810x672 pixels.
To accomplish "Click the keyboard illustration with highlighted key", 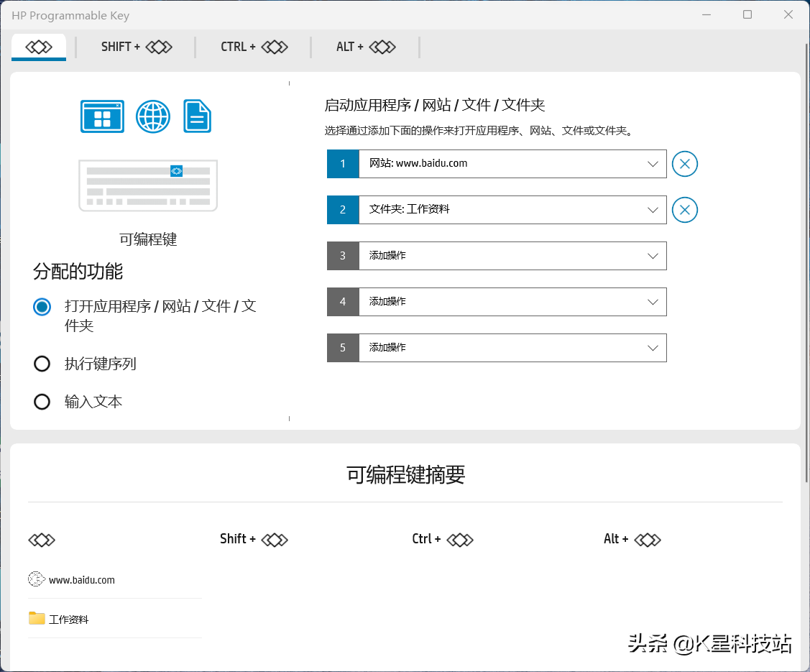I will click(x=148, y=185).
